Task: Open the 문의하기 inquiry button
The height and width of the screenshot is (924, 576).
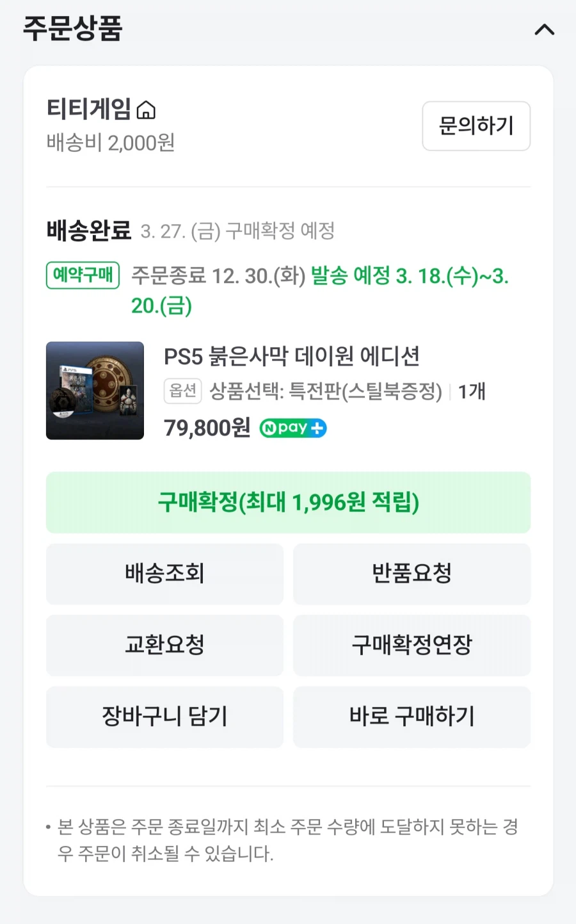Action: click(x=476, y=126)
